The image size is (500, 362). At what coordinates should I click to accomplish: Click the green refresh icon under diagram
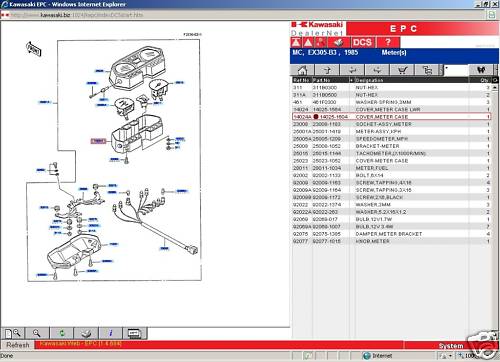pos(62,333)
